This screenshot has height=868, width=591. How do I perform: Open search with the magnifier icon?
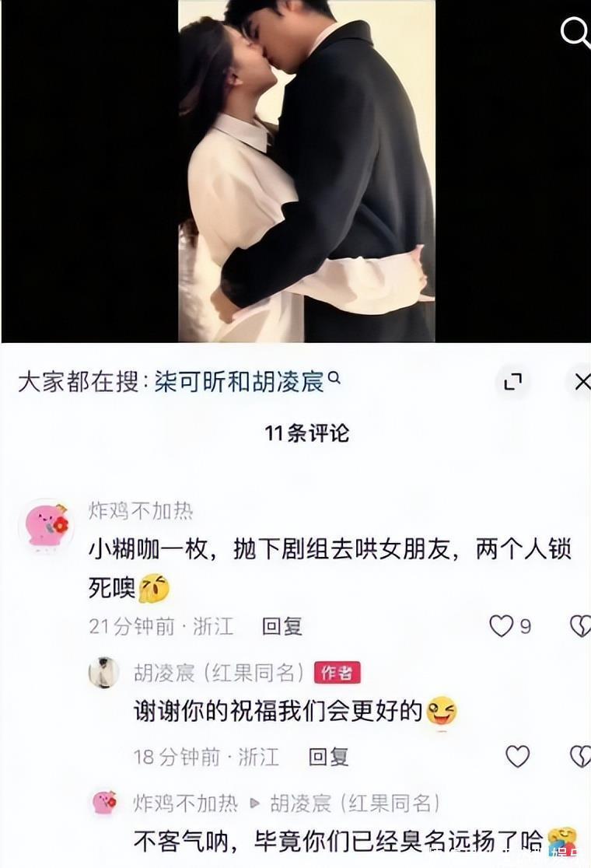576,33
